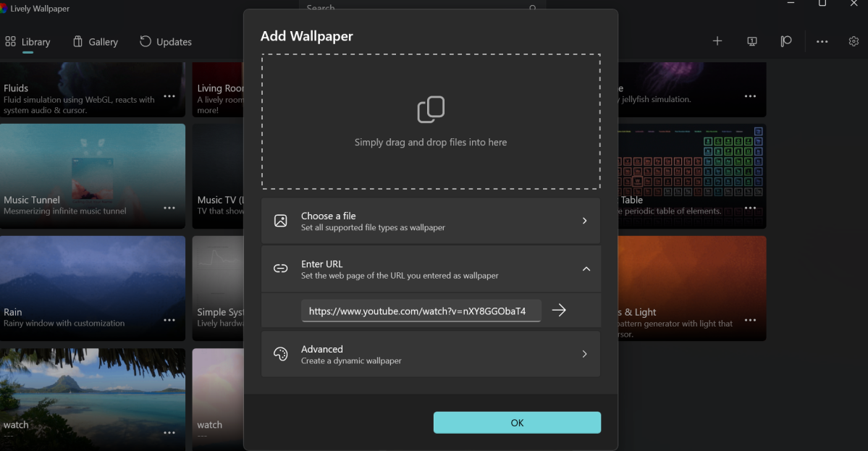Select the tropical beach watch wallpaper
The height and width of the screenshot is (451, 868).
[x=93, y=400]
